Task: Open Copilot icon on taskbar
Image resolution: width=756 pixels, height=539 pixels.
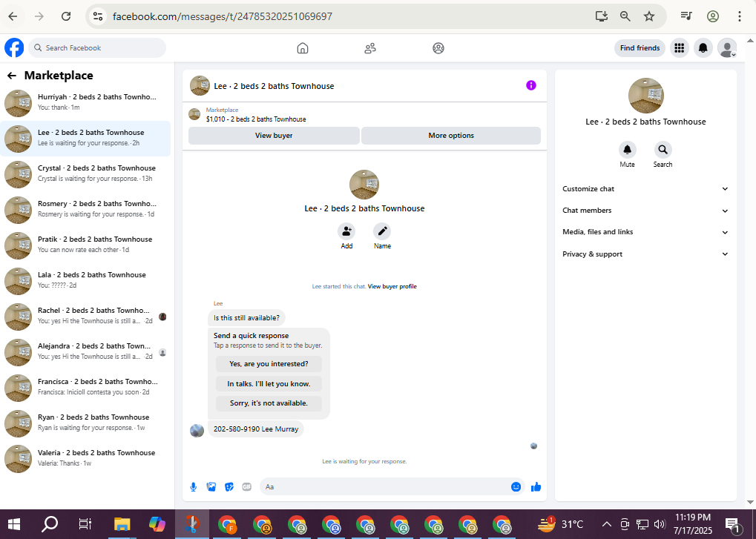Action: pyautogui.click(x=157, y=524)
